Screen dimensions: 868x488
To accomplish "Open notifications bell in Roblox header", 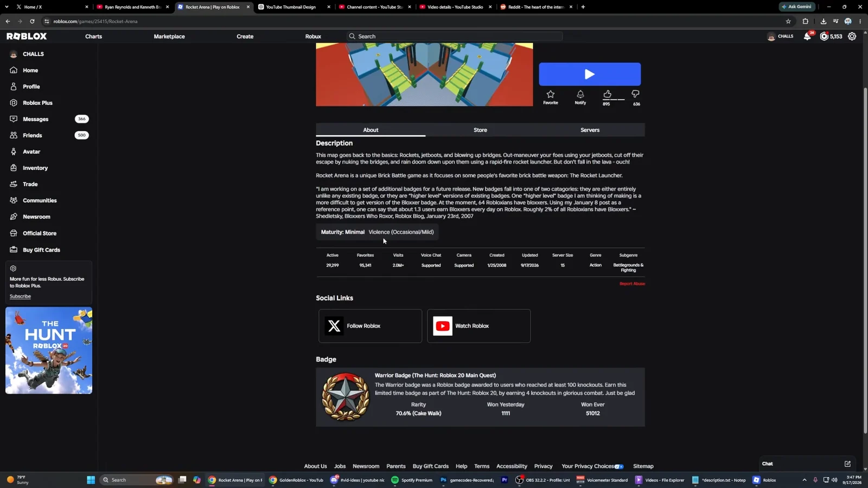I will pyautogui.click(x=807, y=36).
